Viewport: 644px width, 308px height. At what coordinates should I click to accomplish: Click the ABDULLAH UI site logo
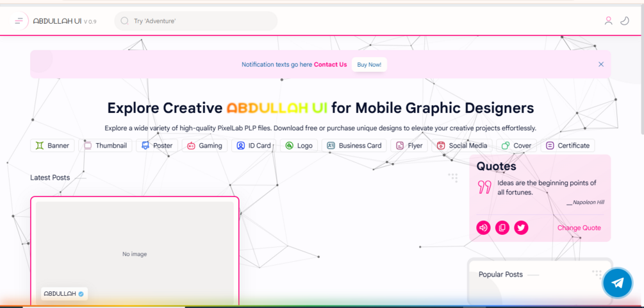[x=57, y=21]
